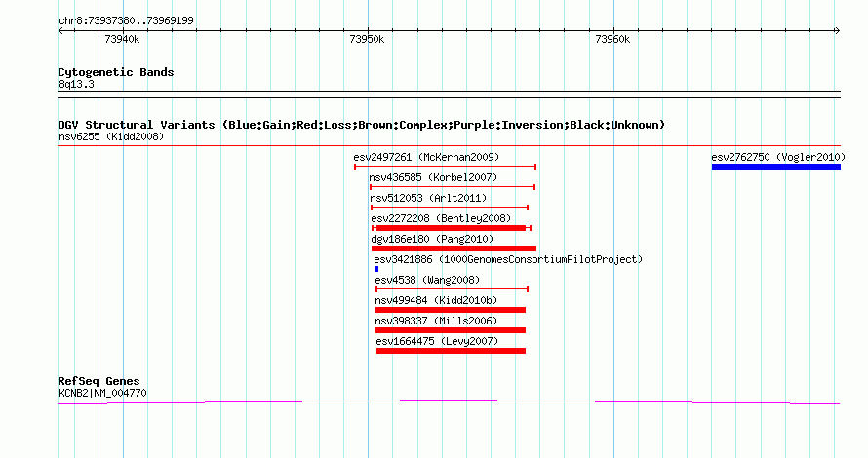
Task: Click the esv4538 (Wang2008) label
Action: (427, 280)
